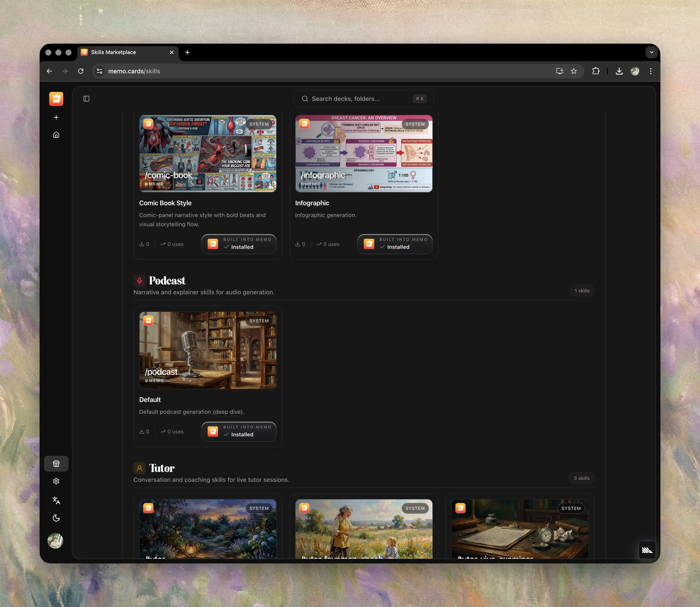Go to home via the house icon
Screen dimensions: 700x607
56,135
